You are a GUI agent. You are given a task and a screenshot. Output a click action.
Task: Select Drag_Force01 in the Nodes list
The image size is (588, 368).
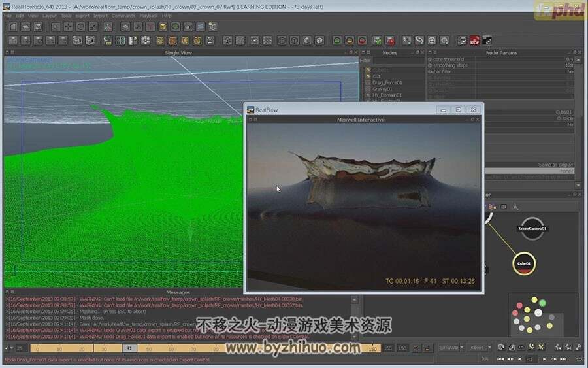tap(387, 82)
